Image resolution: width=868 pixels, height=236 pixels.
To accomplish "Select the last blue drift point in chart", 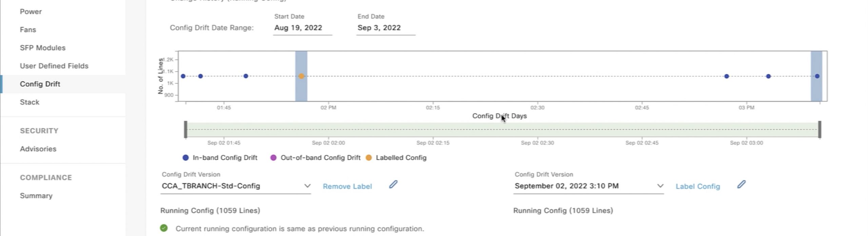I will point(817,76).
